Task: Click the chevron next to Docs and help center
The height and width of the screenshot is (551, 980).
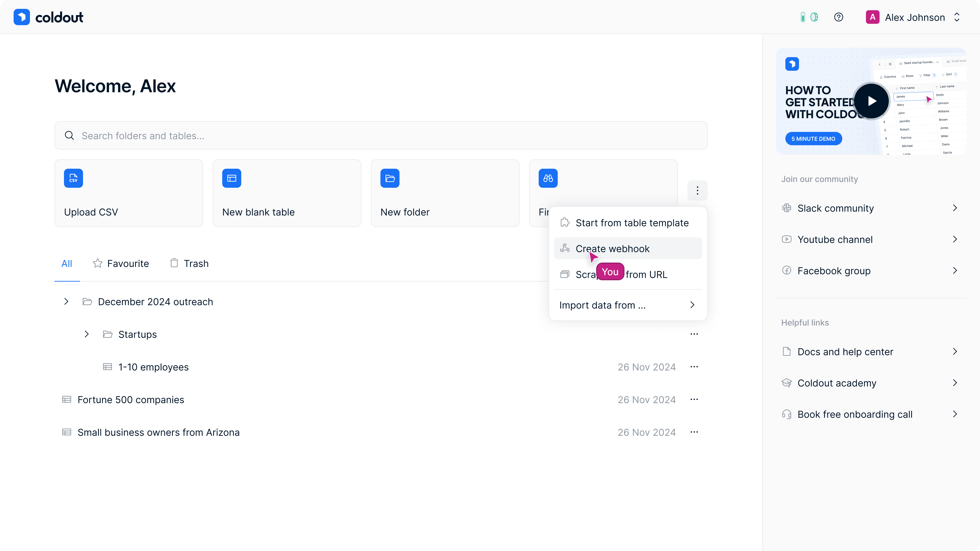Action: 955,351
